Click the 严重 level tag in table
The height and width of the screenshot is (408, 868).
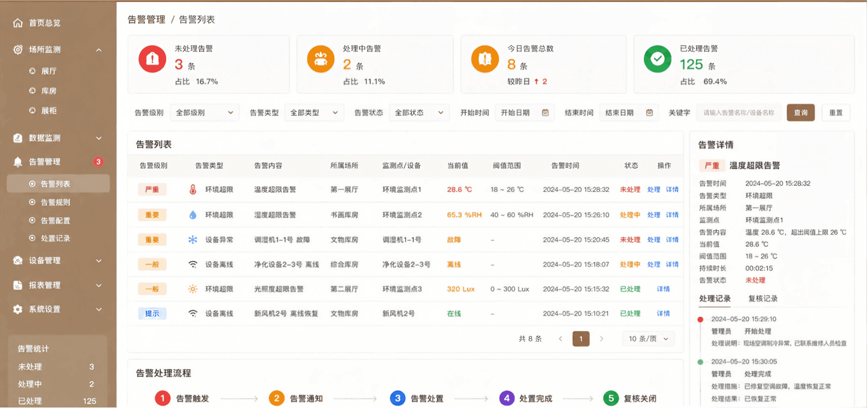click(152, 190)
